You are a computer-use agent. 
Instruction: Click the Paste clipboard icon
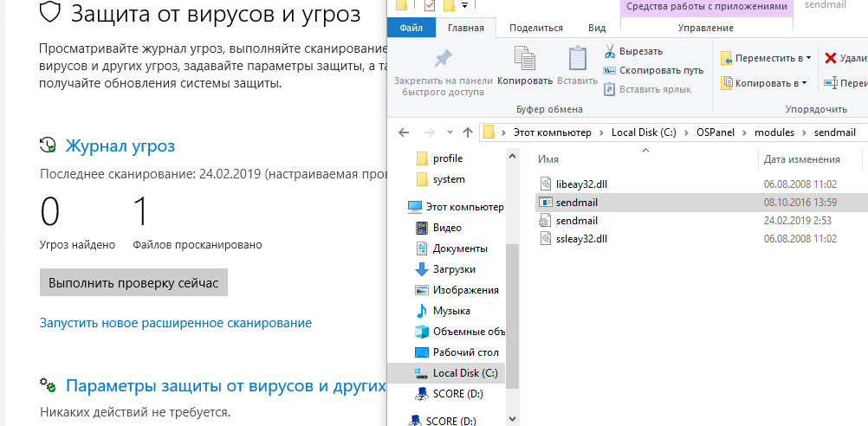(577, 60)
